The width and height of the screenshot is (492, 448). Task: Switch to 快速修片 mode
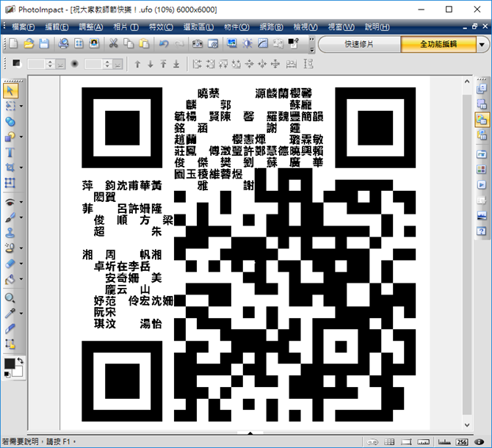coord(359,44)
